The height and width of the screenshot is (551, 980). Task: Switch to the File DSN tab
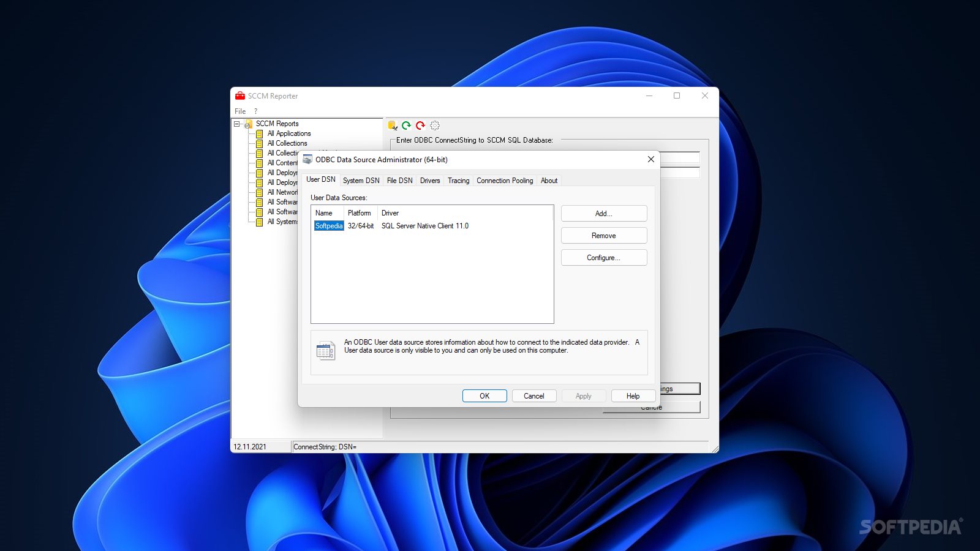(x=399, y=181)
